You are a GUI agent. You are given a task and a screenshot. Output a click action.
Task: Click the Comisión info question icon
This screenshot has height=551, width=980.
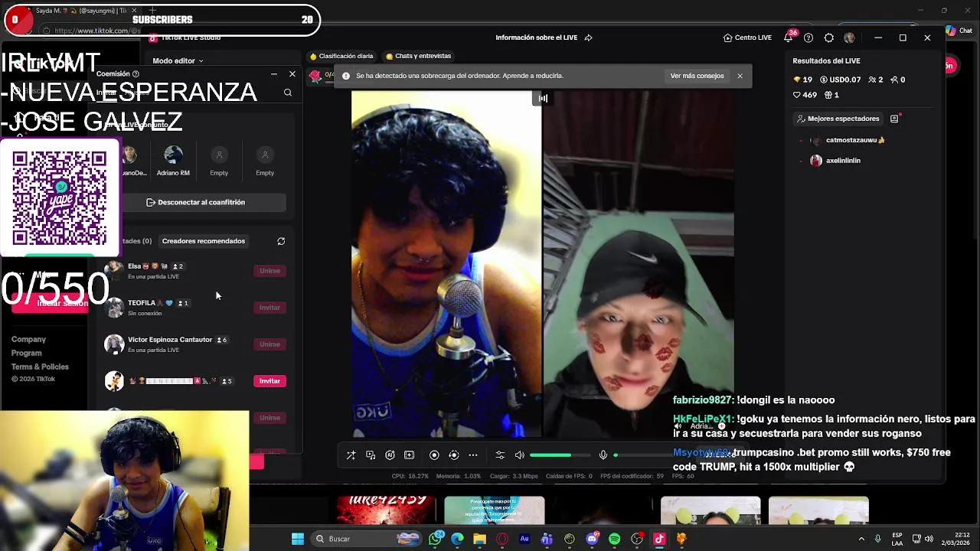tap(136, 73)
